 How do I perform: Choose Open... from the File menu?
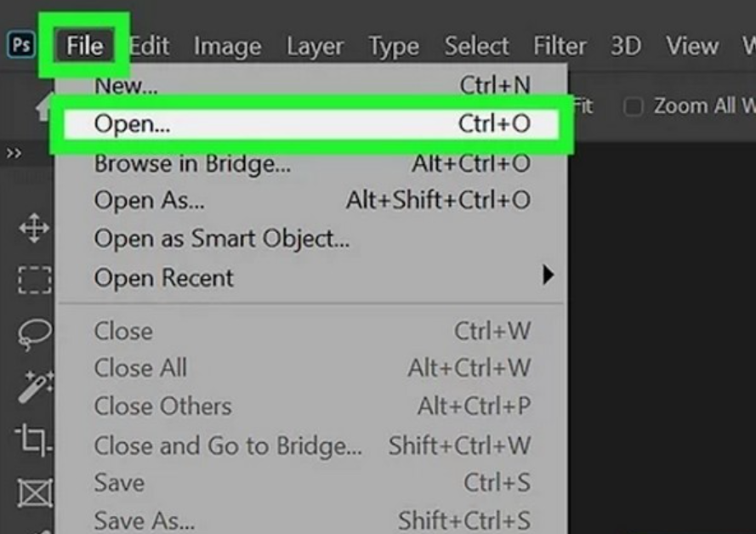coord(311,124)
